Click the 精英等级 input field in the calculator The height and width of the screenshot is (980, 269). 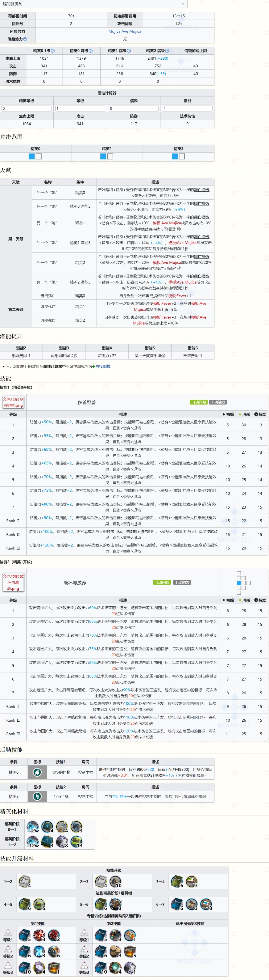26,109
